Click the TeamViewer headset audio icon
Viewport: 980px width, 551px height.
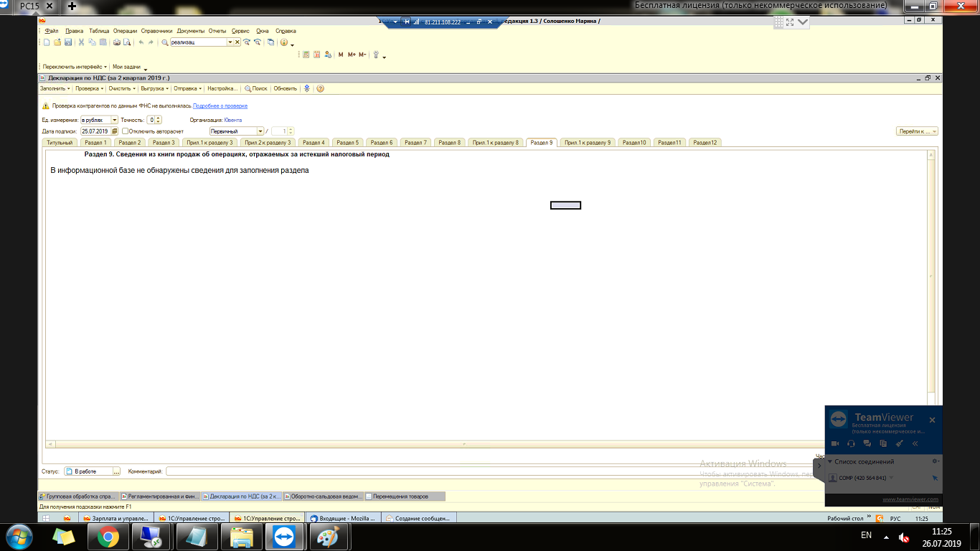click(x=851, y=443)
